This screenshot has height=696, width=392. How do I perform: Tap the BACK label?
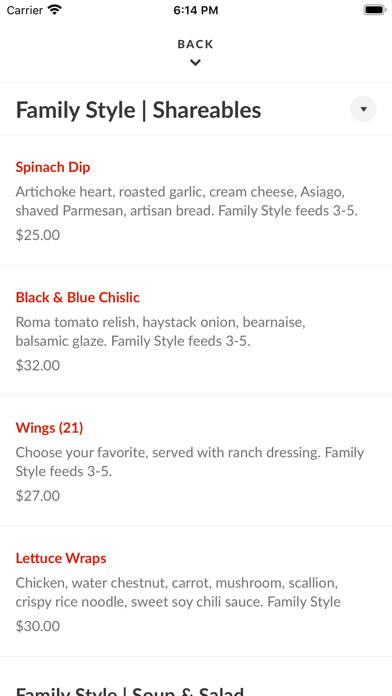coord(195,44)
